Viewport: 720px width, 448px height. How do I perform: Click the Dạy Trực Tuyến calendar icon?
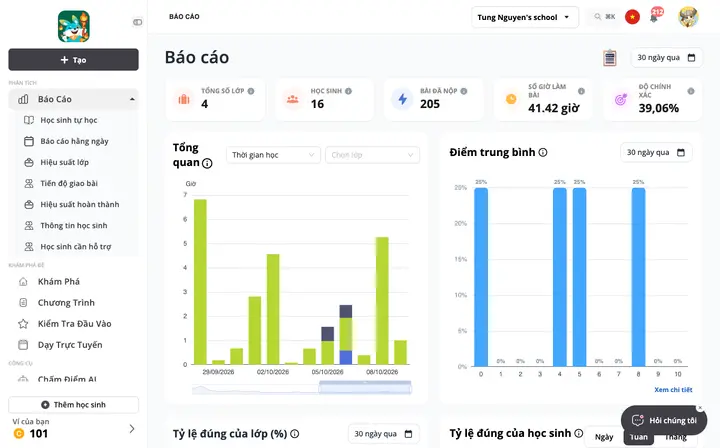click(23, 345)
